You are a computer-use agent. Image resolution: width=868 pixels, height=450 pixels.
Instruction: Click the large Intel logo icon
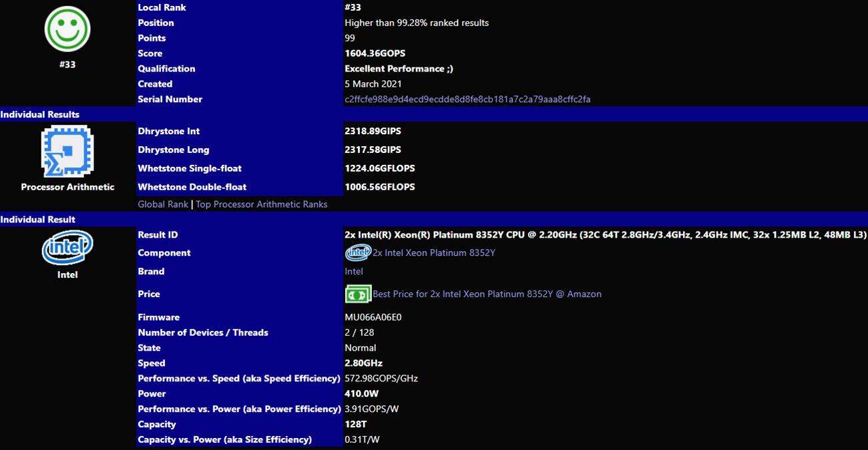[67, 248]
